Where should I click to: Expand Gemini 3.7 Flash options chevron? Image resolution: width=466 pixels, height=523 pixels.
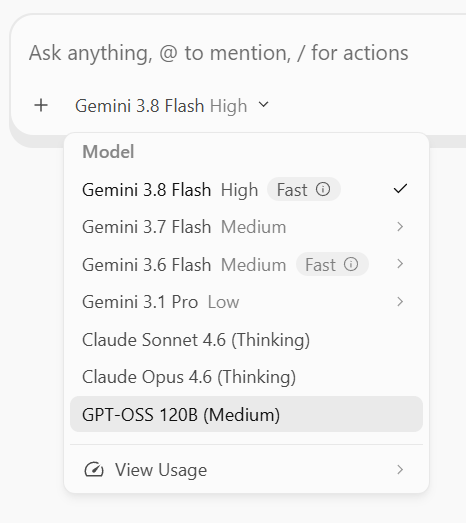(x=400, y=227)
